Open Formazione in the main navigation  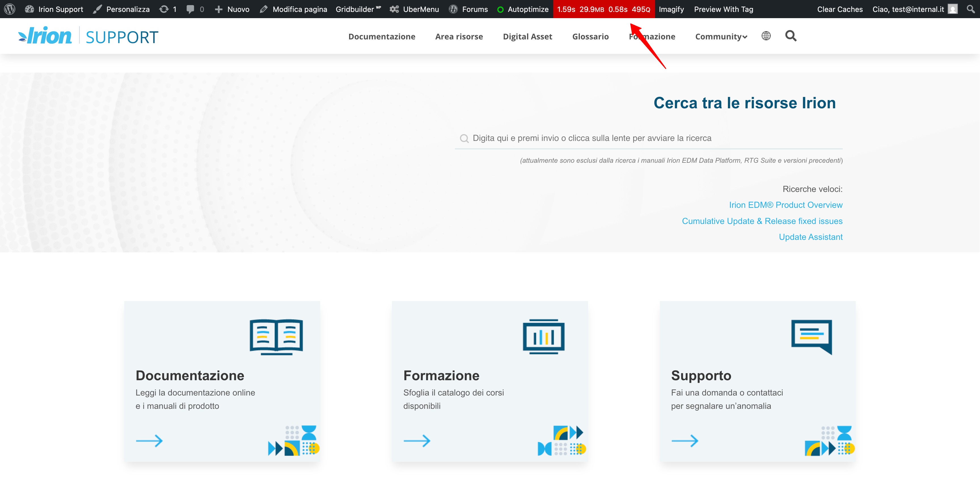click(x=652, y=37)
